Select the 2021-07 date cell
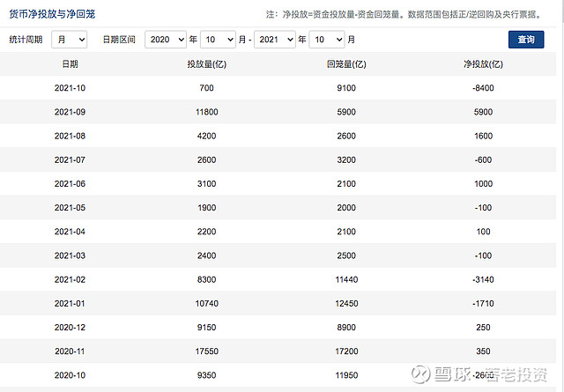The height and width of the screenshot is (392, 564). point(70,159)
